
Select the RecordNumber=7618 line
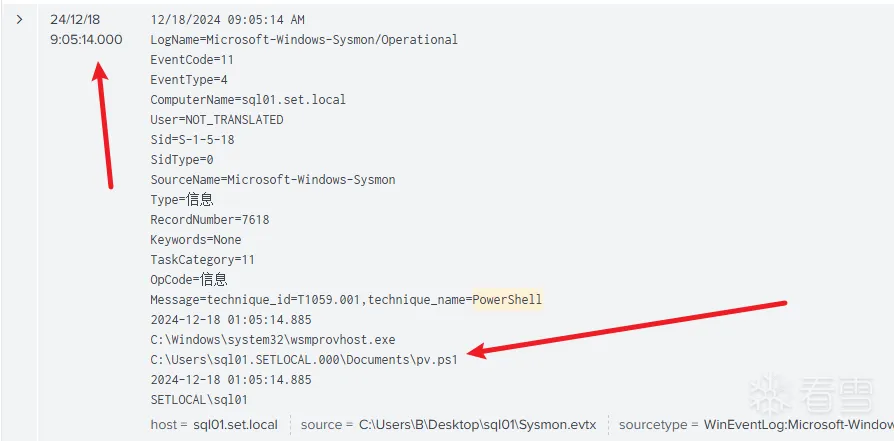pyautogui.click(x=210, y=219)
